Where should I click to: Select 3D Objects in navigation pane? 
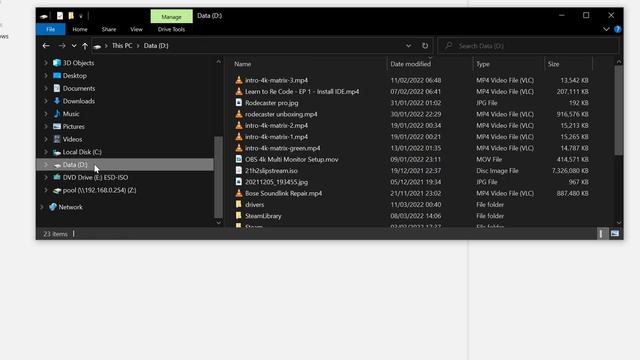pyautogui.click(x=78, y=63)
